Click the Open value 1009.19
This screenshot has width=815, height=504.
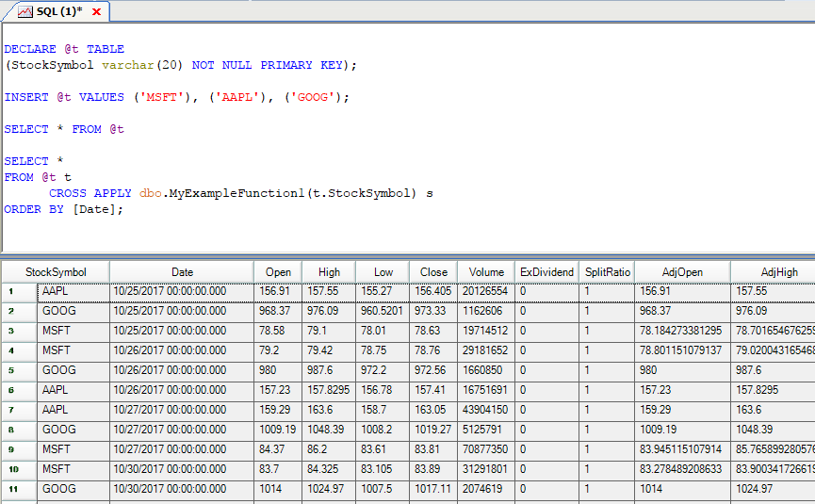click(x=278, y=430)
